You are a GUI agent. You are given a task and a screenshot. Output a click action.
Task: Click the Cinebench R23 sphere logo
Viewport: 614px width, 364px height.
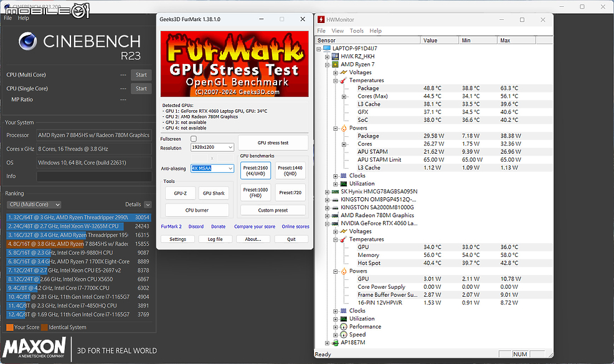click(28, 42)
